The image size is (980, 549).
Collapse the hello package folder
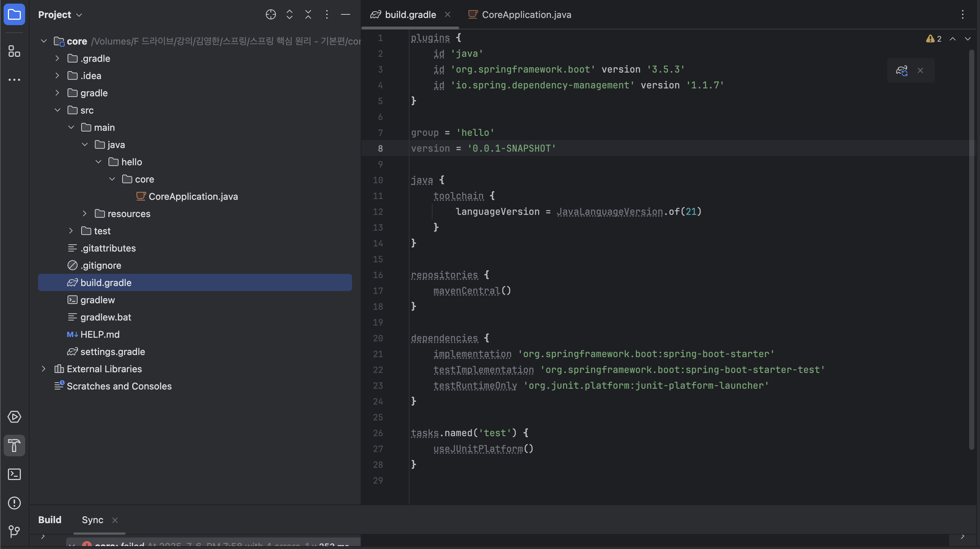98,162
